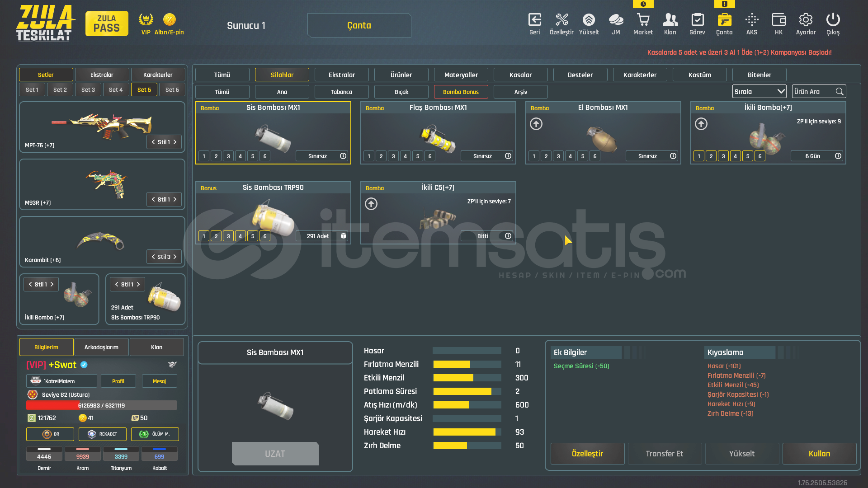This screenshot has width=868, height=488.
Task: Click upgrade arrow on İkili C5[+7] card
Action: tap(371, 204)
